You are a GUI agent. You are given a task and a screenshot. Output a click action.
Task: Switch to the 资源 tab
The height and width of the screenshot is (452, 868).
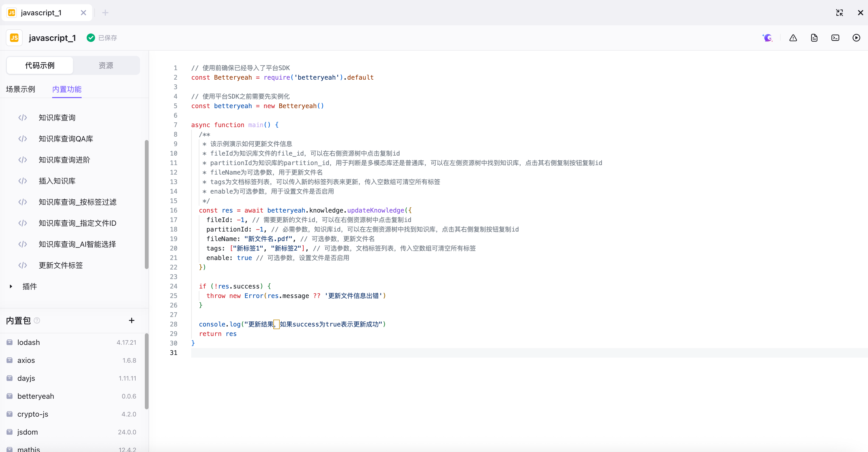(106, 65)
